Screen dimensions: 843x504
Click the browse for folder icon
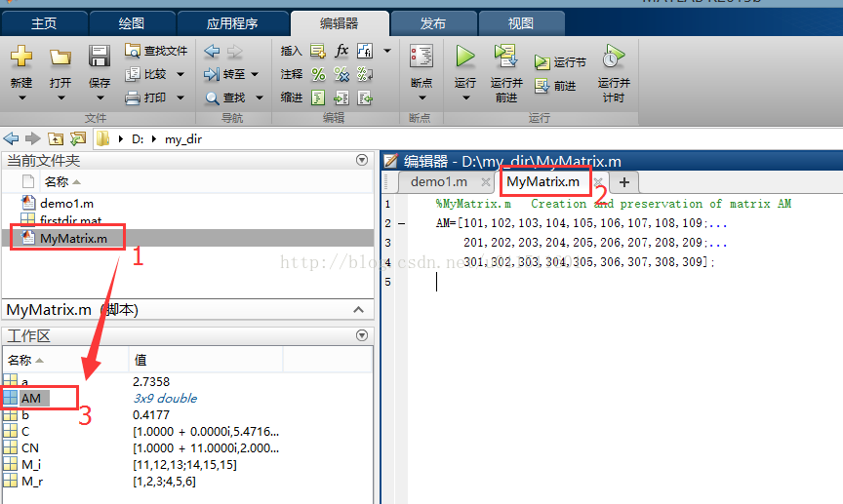click(x=78, y=139)
